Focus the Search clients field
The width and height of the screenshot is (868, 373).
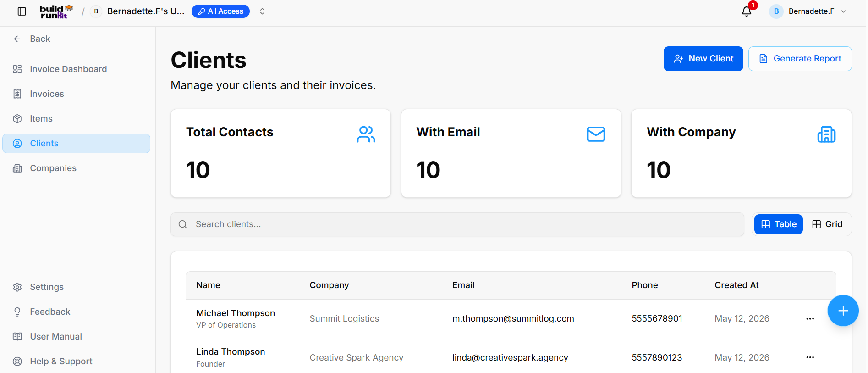(457, 224)
